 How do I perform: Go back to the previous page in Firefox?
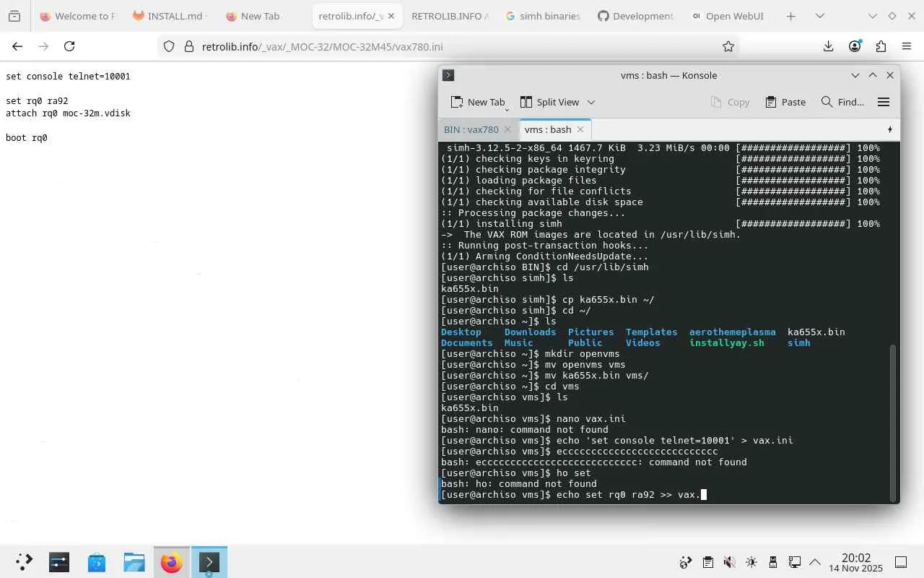coord(17,46)
